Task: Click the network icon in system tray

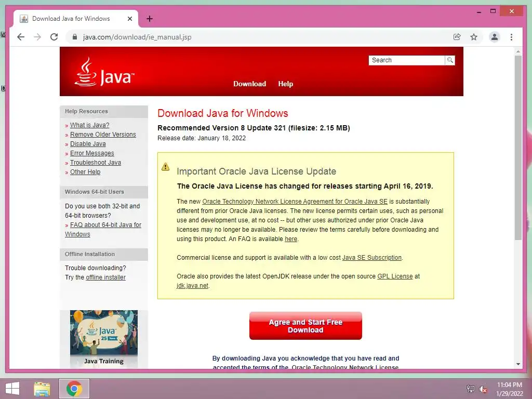Action: 470,389
